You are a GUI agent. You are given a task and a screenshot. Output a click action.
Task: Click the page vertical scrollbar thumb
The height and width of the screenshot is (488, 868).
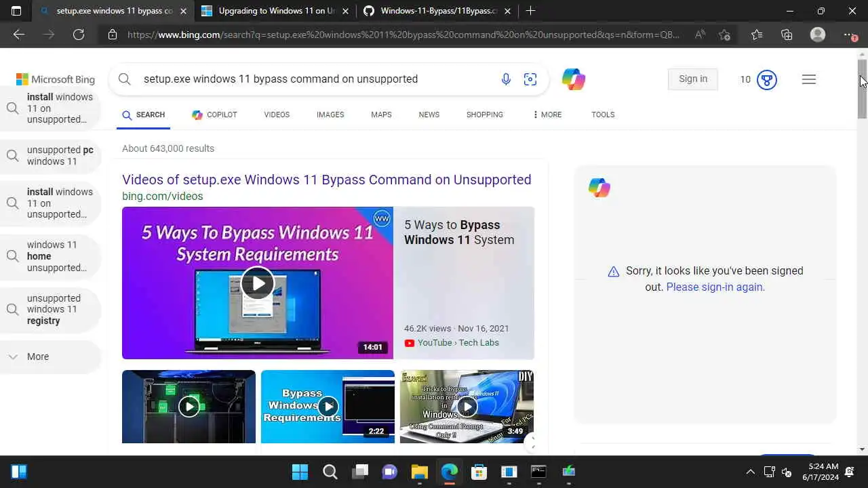tap(862, 89)
